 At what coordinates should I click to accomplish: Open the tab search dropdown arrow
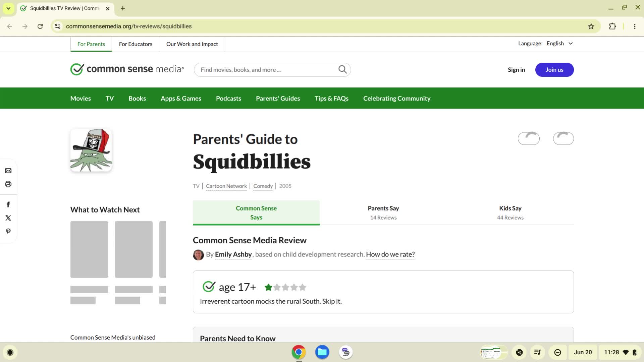click(x=8, y=8)
